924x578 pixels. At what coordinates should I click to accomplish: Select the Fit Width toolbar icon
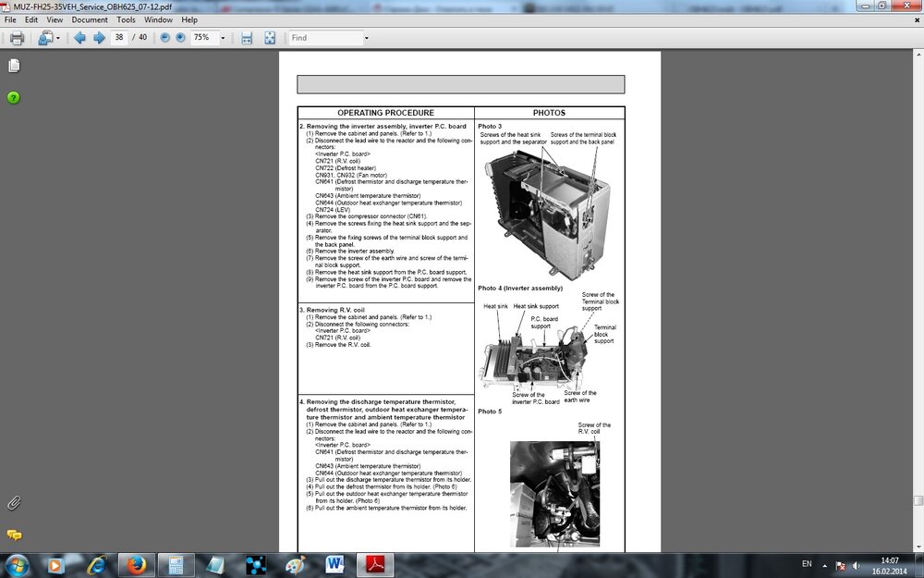tap(246, 38)
